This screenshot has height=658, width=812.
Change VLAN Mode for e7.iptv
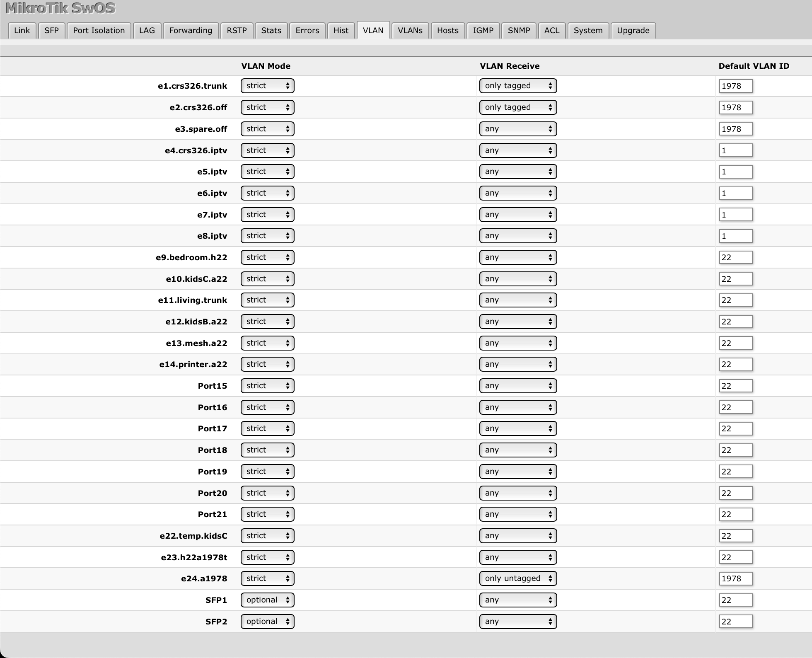click(268, 215)
